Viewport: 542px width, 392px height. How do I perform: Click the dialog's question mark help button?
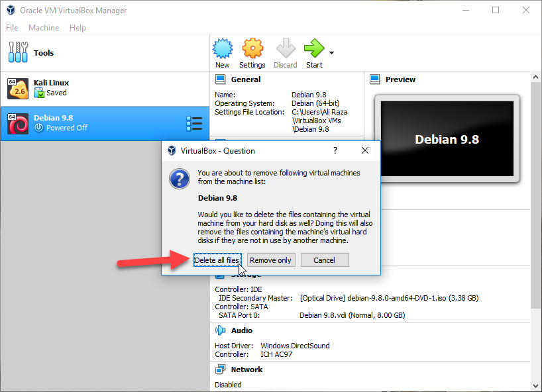(335, 150)
